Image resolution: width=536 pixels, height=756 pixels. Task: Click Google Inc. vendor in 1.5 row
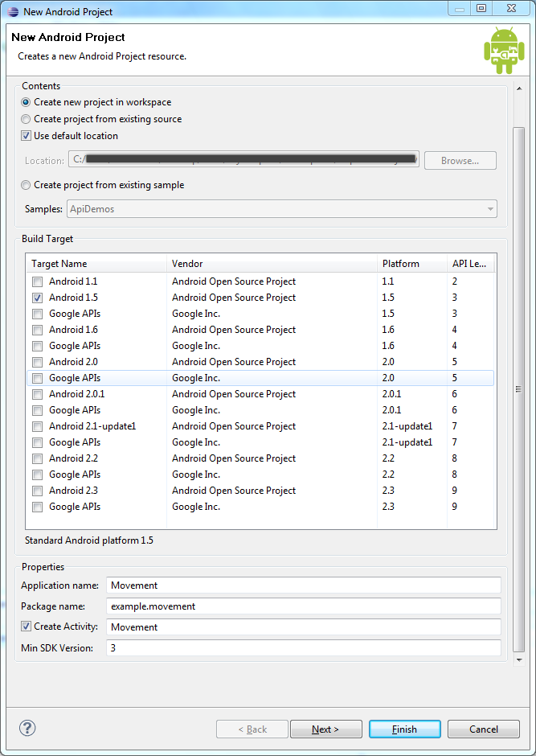tap(196, 314)
